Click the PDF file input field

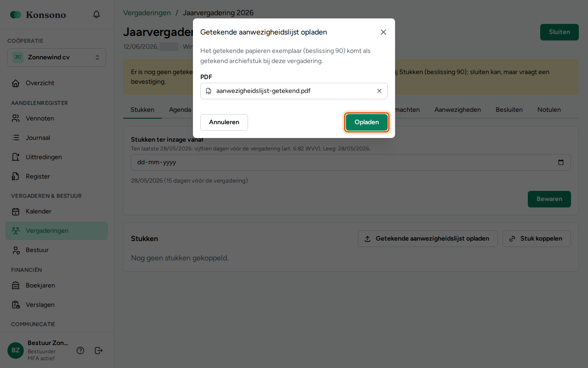pos(294,91)
